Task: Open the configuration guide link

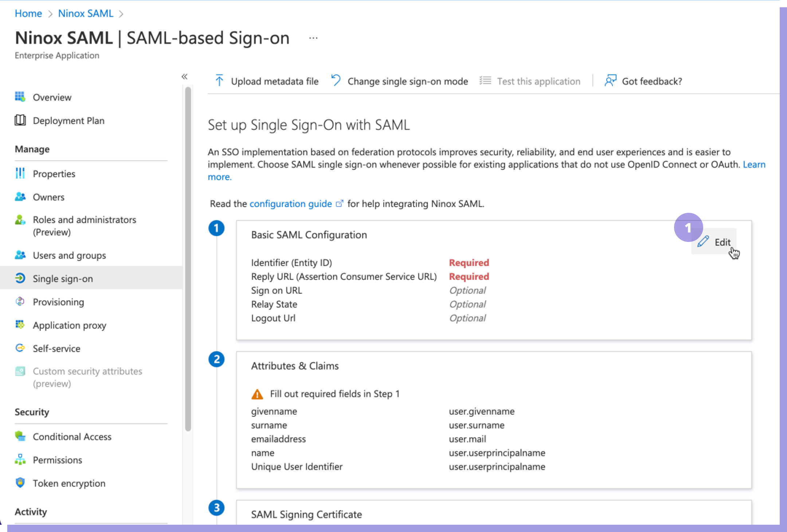Action: [291, 204]
